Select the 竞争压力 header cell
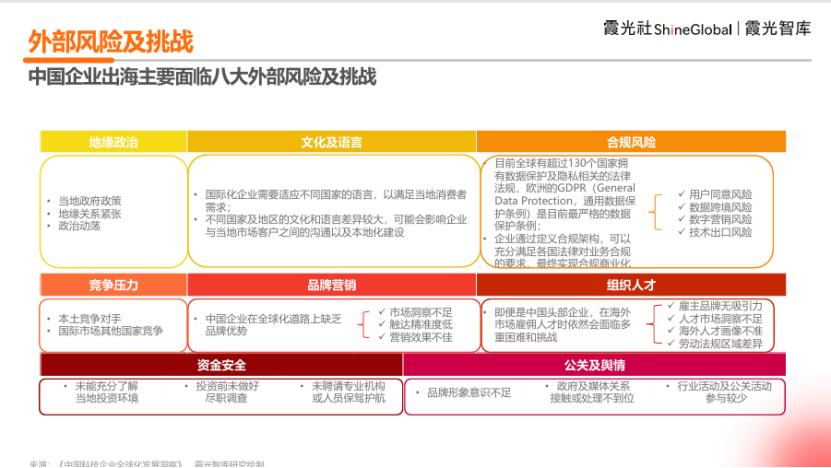 pyautogui.click(x=113, y=285)
